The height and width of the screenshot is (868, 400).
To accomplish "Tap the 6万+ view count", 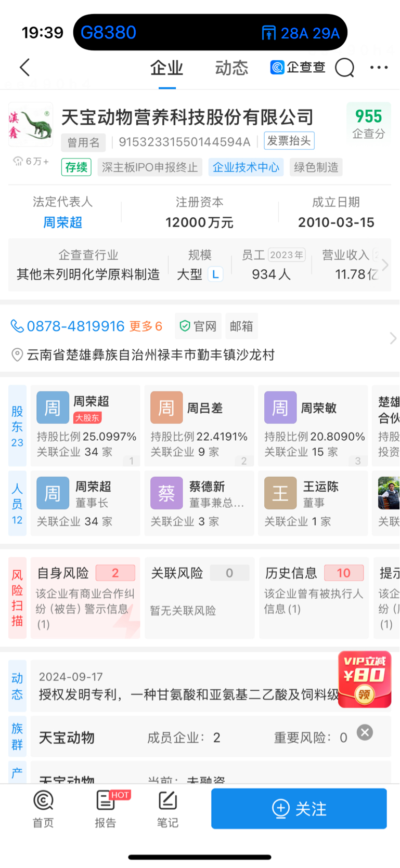I will tap(31, 161).
